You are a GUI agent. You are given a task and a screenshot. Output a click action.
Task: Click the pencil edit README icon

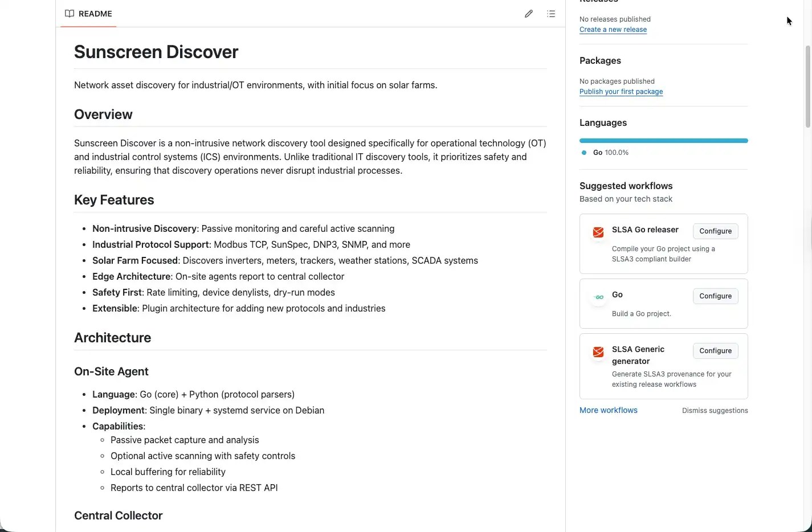[x=529, y=14]
